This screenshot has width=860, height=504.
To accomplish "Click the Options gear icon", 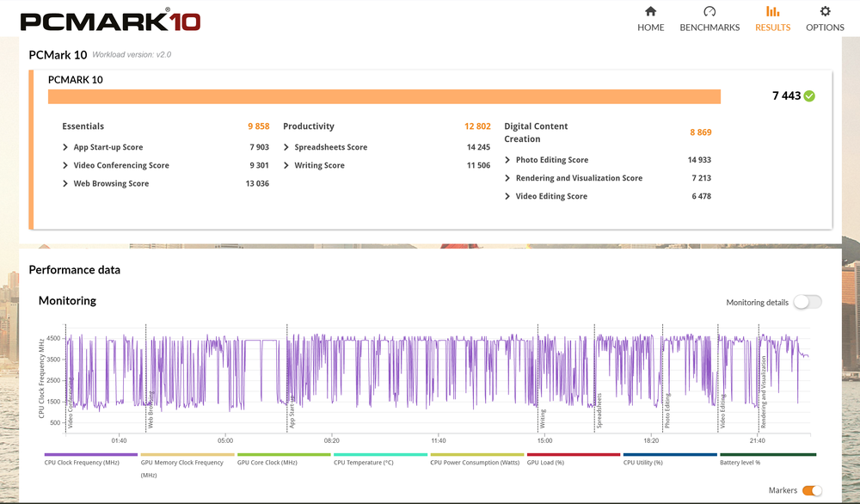I will click(825, 11).
